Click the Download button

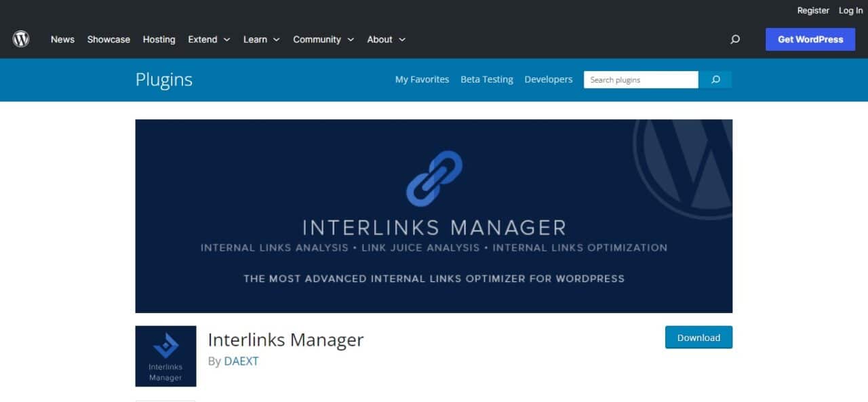[x=698, y=338]
